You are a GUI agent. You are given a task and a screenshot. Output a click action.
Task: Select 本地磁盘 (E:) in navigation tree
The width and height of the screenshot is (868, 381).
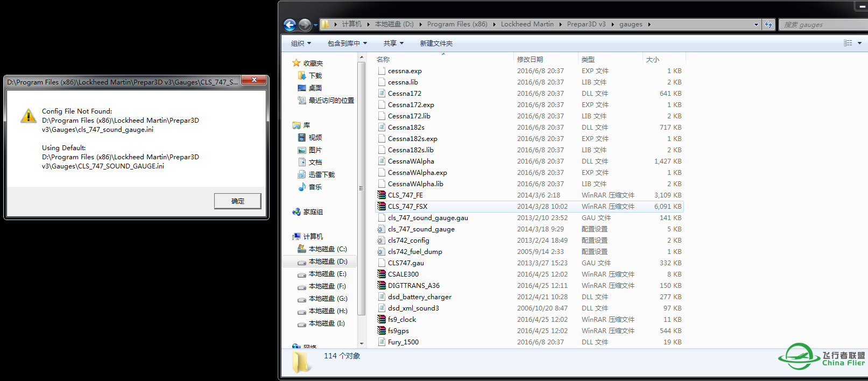328,274
